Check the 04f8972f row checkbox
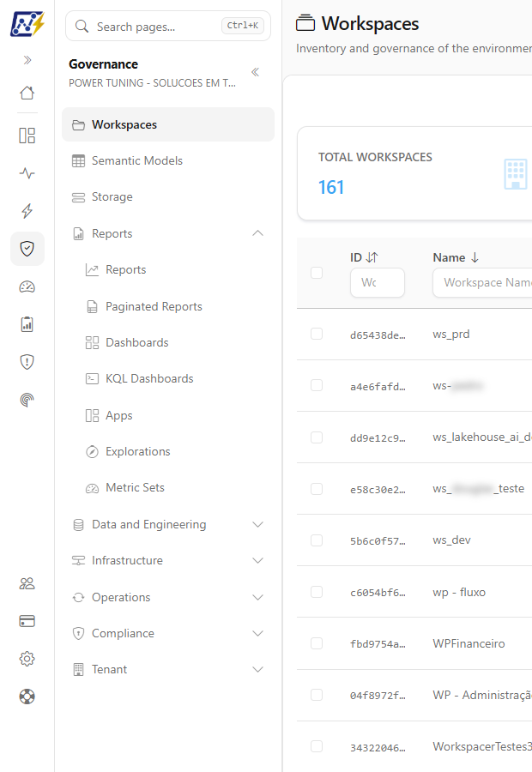 click(x=317, y=695)
